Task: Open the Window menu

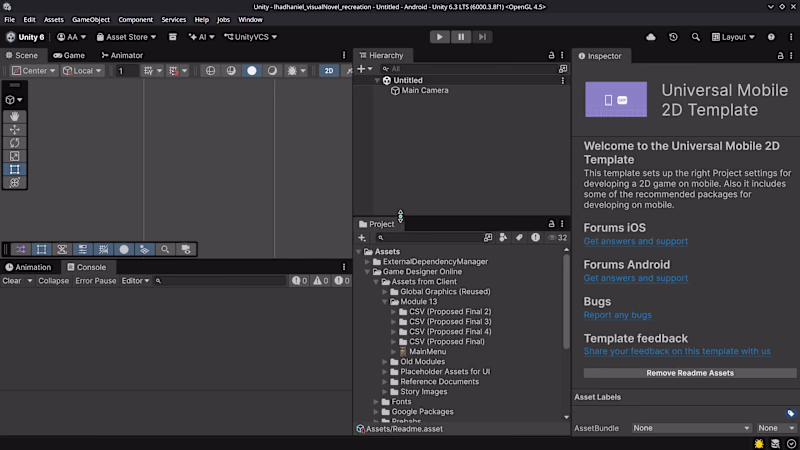Action: tap(250, 19)
